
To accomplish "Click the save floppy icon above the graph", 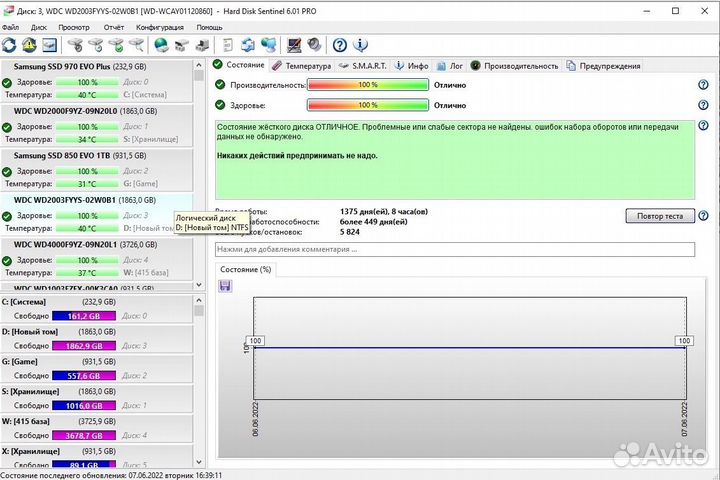I will (x=225, y=286).
